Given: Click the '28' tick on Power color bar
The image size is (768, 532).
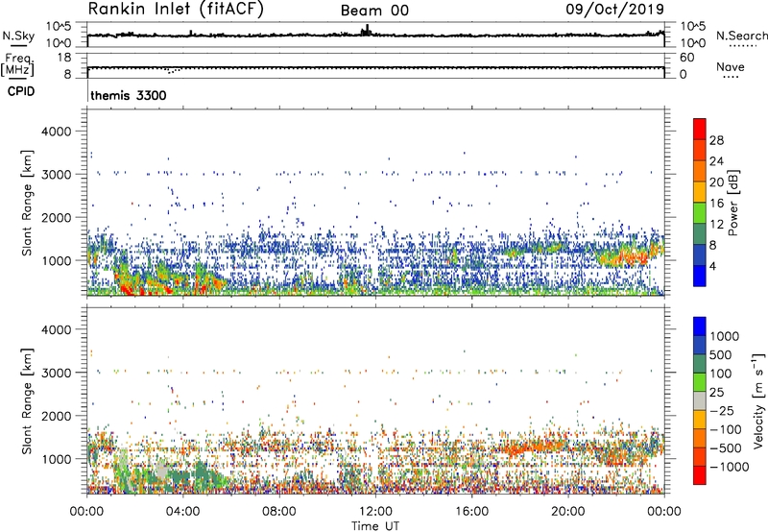Looking at the screenshot, I should point(716,140).
